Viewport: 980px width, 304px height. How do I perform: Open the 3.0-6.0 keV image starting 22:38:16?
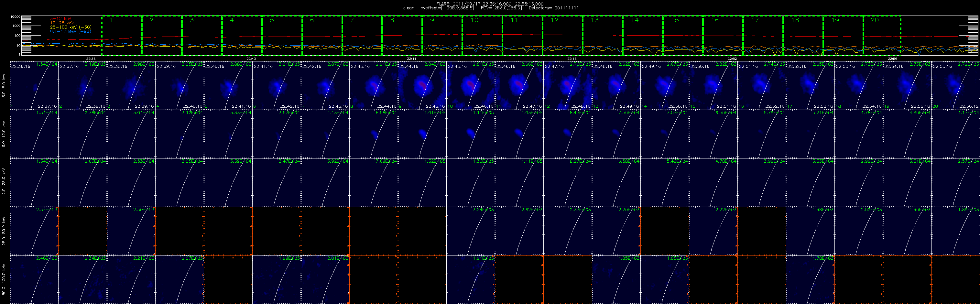point(131,85)
